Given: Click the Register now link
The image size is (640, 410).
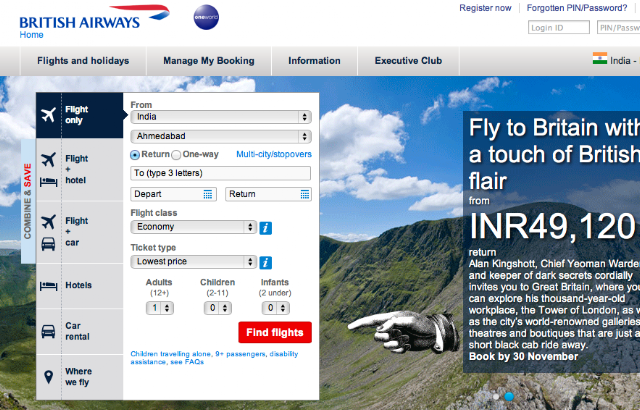Looking at the screenshot, I should (485, 8).
